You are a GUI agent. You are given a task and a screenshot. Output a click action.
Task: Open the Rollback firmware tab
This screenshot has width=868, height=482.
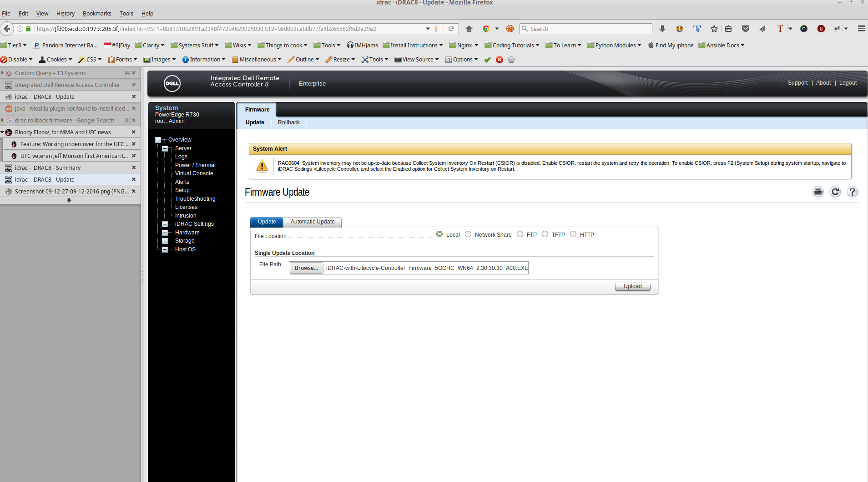[289, 122]
